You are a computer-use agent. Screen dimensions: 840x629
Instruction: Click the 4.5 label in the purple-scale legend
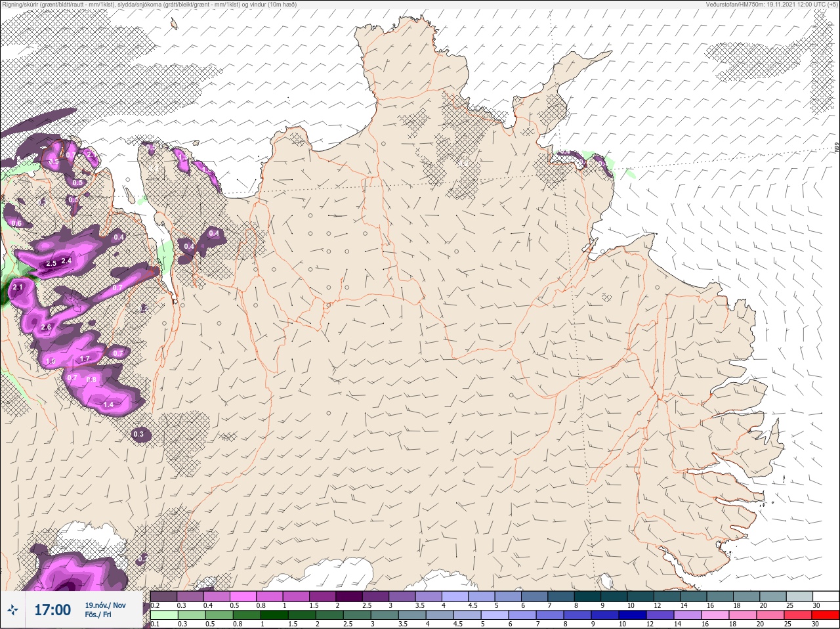[472, 605]
